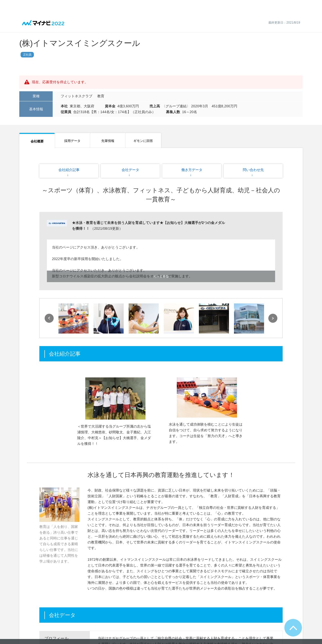
Task: Expand the notice with もっと見る
Action: pos(161,276)
